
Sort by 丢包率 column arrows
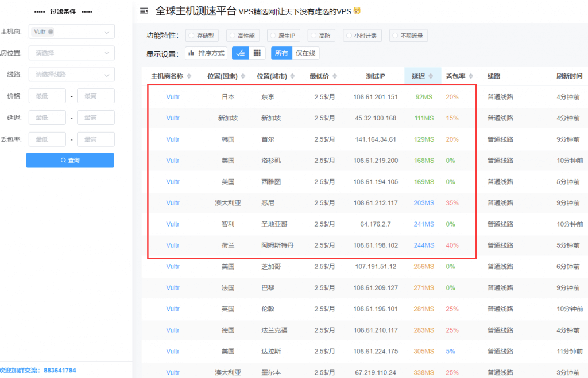coord(471,76)
